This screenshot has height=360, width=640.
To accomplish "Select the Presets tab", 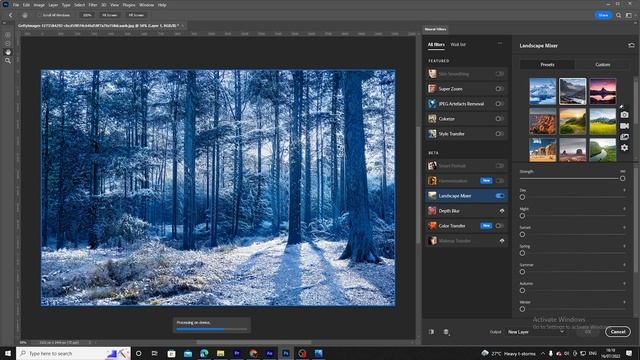I will [547, 64].
